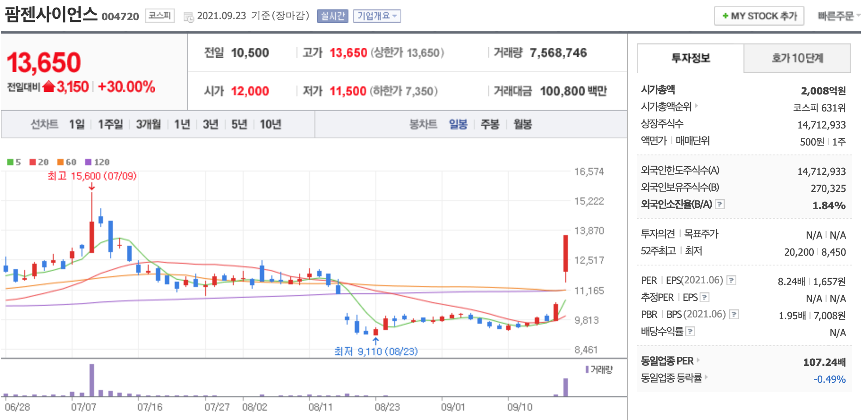Viewport: 868px width, 420px height.
Task: Select the 3년 line chart period
Action: pos(210,124)
